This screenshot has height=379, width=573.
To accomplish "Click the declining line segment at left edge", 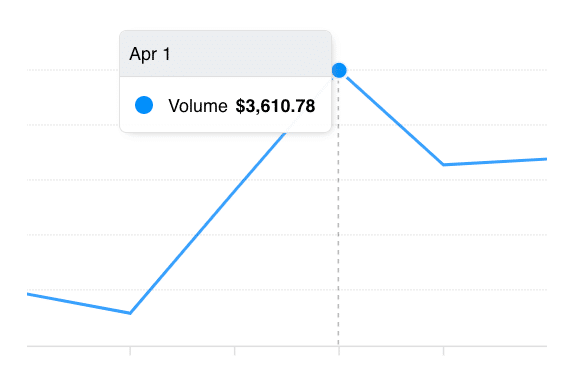I will click(x=79, y=303).
